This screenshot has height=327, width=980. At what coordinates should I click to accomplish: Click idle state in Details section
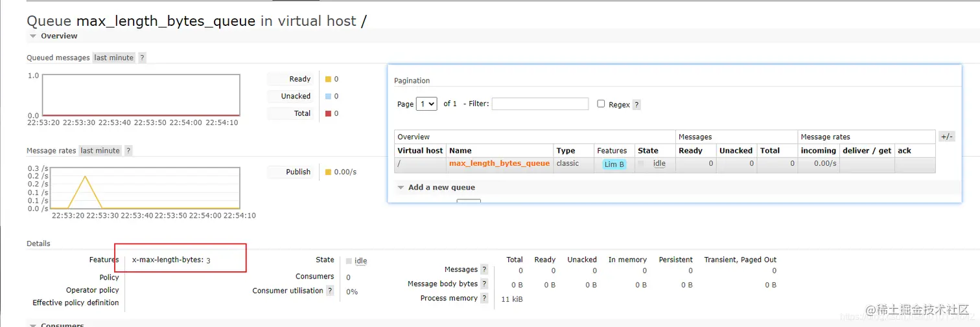[361, 261]
